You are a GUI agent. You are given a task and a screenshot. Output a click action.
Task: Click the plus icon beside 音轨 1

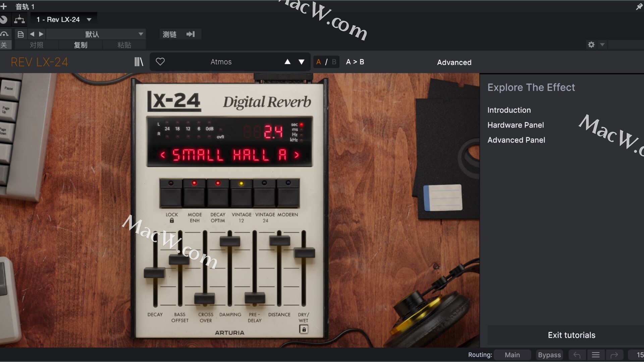tap(4, 6)
